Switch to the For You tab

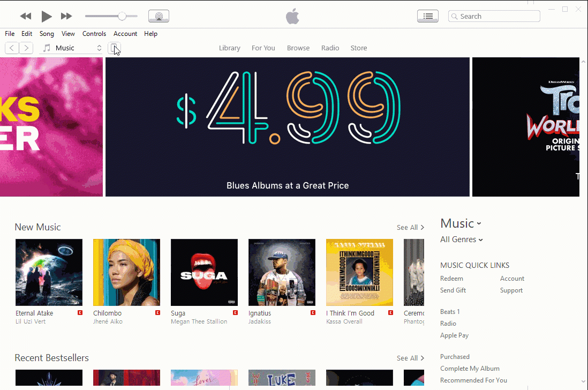(263, 48)
